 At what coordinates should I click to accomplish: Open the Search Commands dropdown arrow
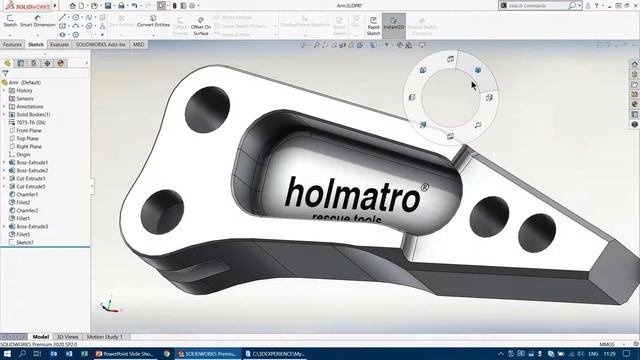[x=580, y=6]
